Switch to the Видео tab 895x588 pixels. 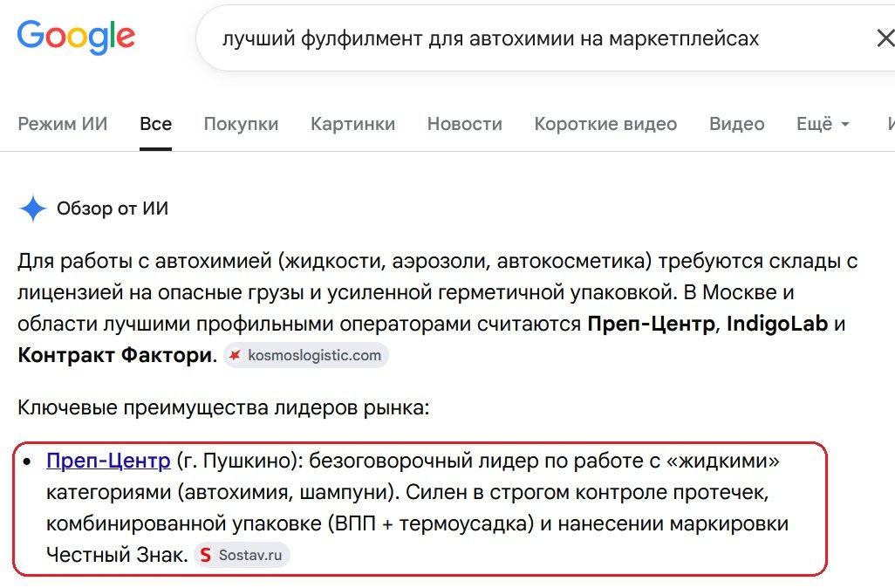click(737, 124)
